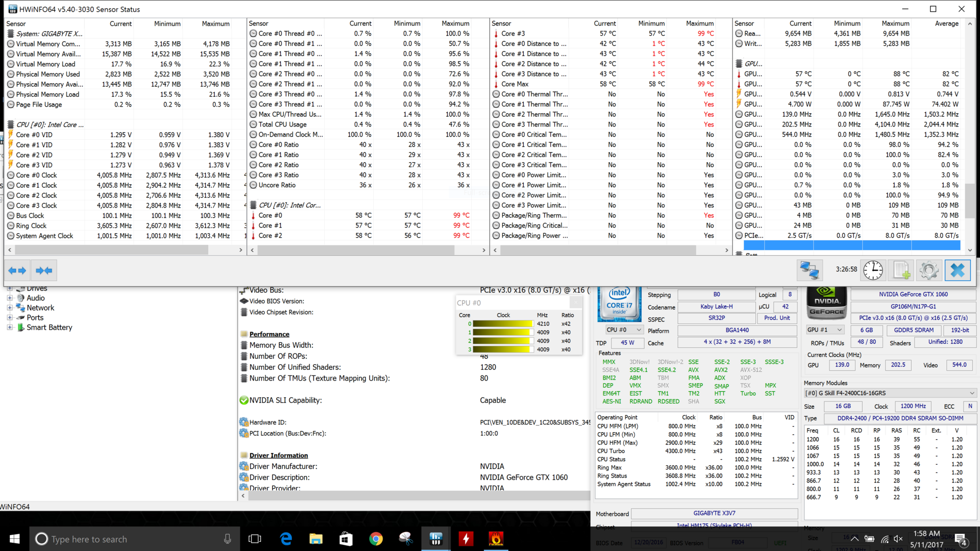
Task: Click the logging start document icon
Action: tap(901, 270)
